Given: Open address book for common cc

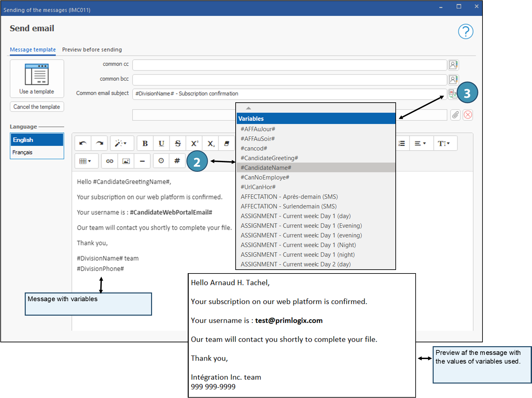Looking at the screenshot, I should 453,65.
